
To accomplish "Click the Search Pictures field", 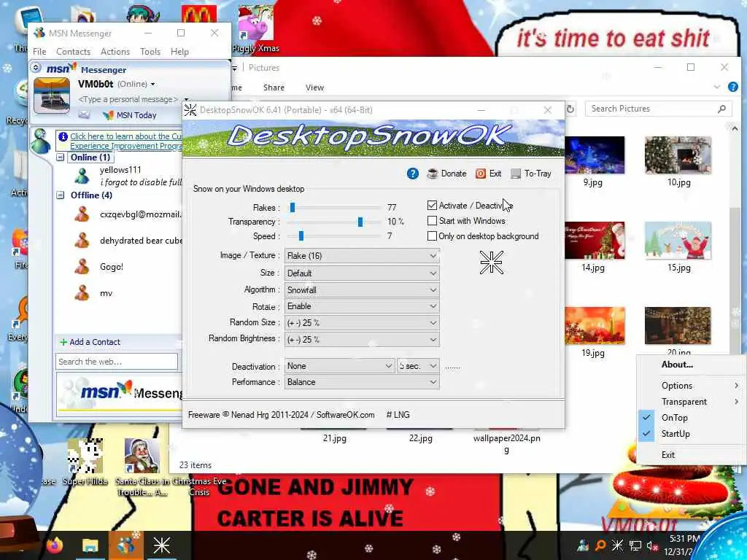I will tap(658, 109).
